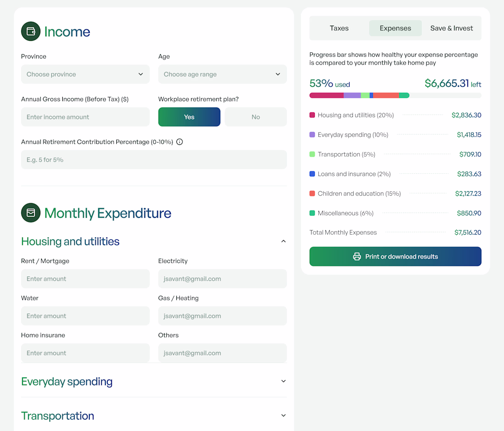
Task: Click the Transportation light green swatch
Action: pos(312,154)
